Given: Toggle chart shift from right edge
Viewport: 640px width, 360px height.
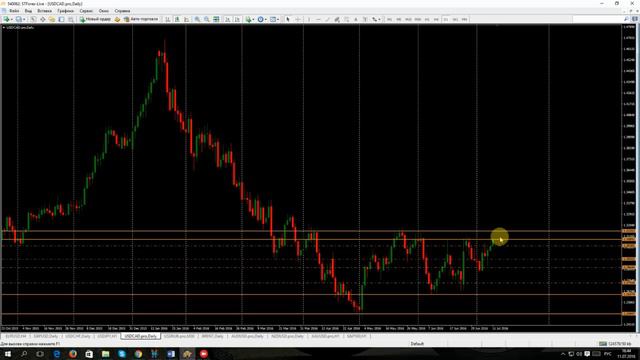Looking at the screenshot, I should (237, 19).
